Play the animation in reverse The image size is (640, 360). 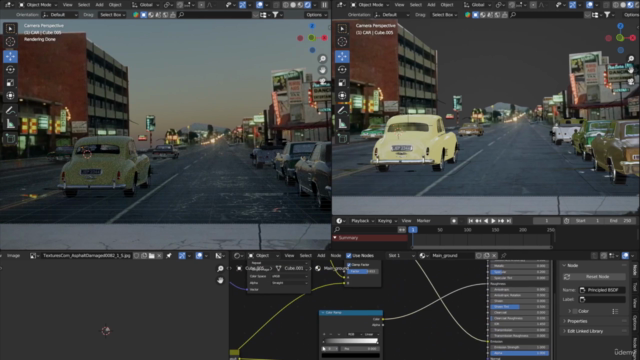click(x=486, y=221)
